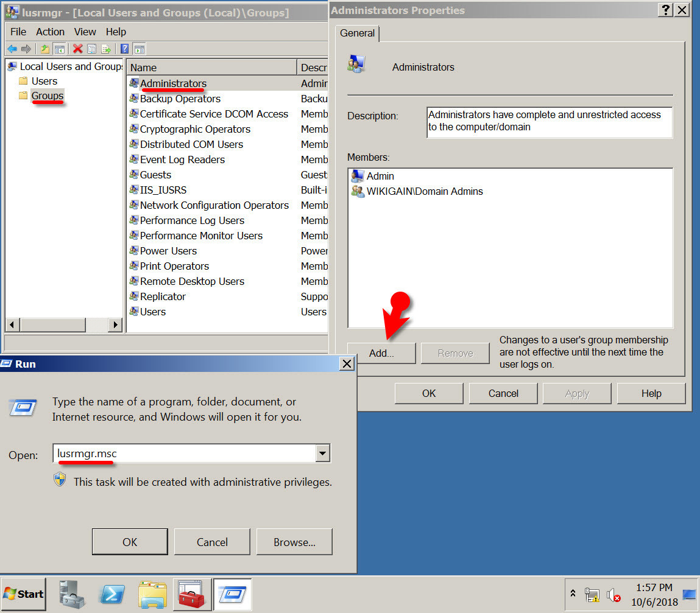700x613 pixels.
Task: Click the Run dialog taskbar icon
Action: (x=232, y=594)
